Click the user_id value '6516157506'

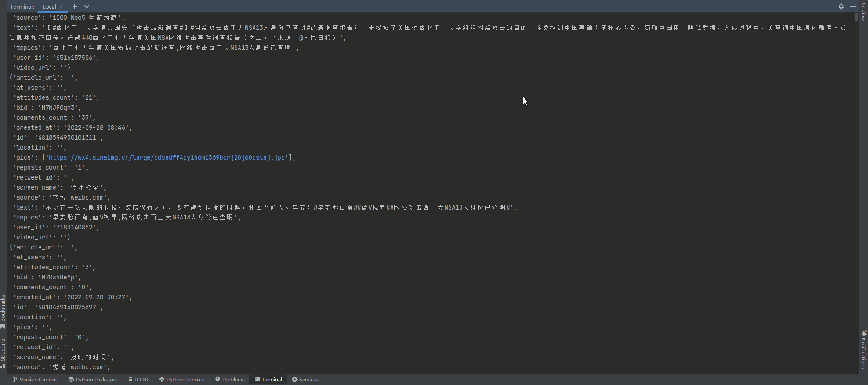pos(74,58)
